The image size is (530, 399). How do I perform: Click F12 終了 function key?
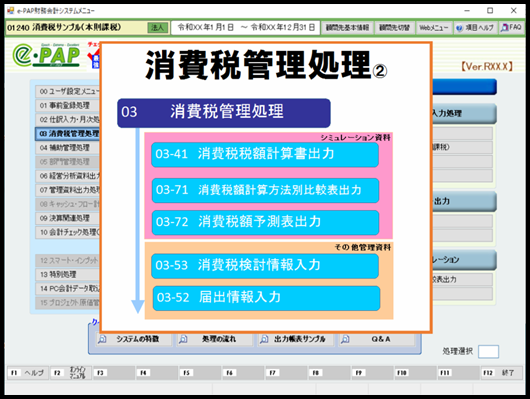coord(502,373)
